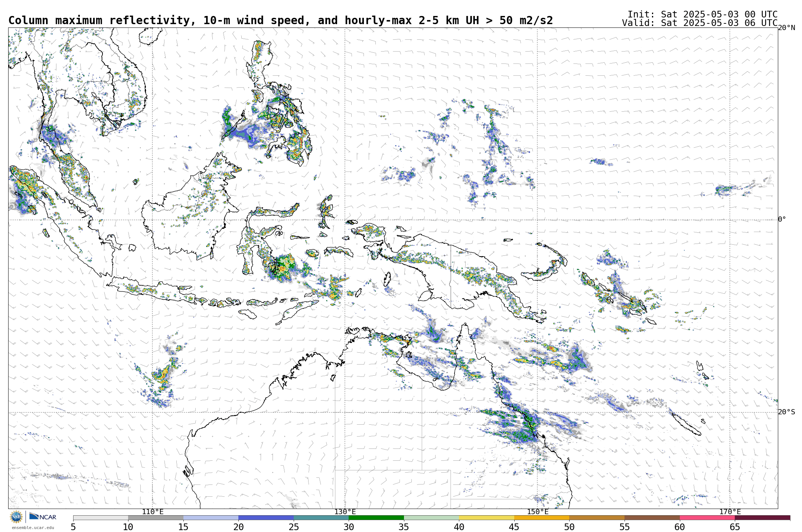Click the colorbar tick label 45

click(514, 527)
